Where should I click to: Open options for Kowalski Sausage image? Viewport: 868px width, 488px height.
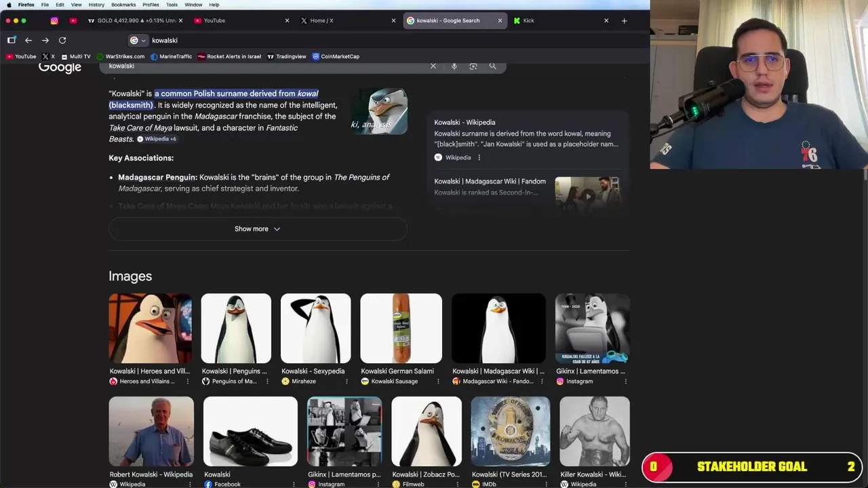pyautogui.click(x=438, y=382)
